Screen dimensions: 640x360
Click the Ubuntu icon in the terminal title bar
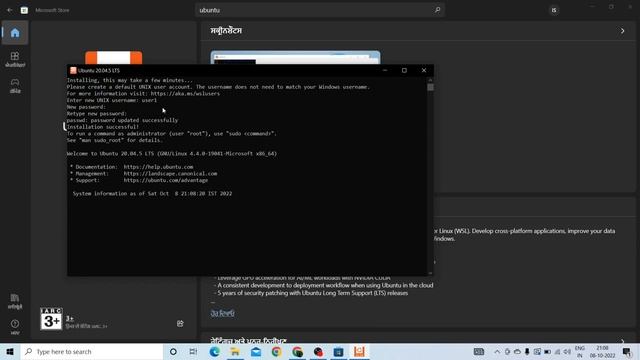click(73, 70)
